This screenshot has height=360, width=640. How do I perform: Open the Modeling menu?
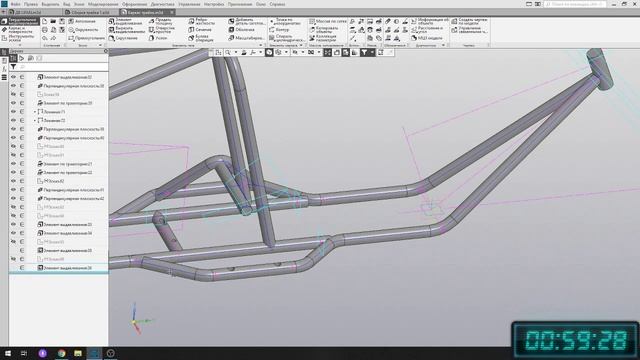[103, 4]
